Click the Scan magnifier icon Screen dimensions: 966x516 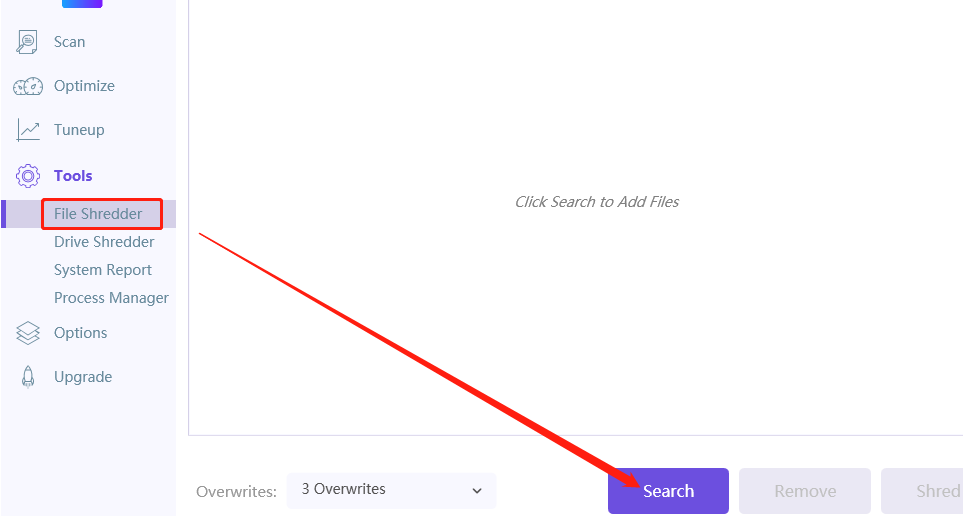click(x=27, y=42)
